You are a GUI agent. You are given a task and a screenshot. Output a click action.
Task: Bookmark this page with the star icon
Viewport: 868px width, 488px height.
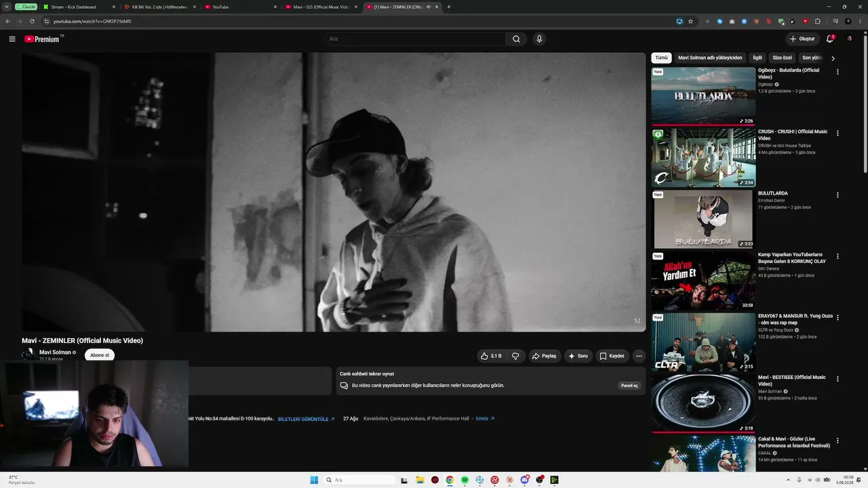tap(690, 21)
